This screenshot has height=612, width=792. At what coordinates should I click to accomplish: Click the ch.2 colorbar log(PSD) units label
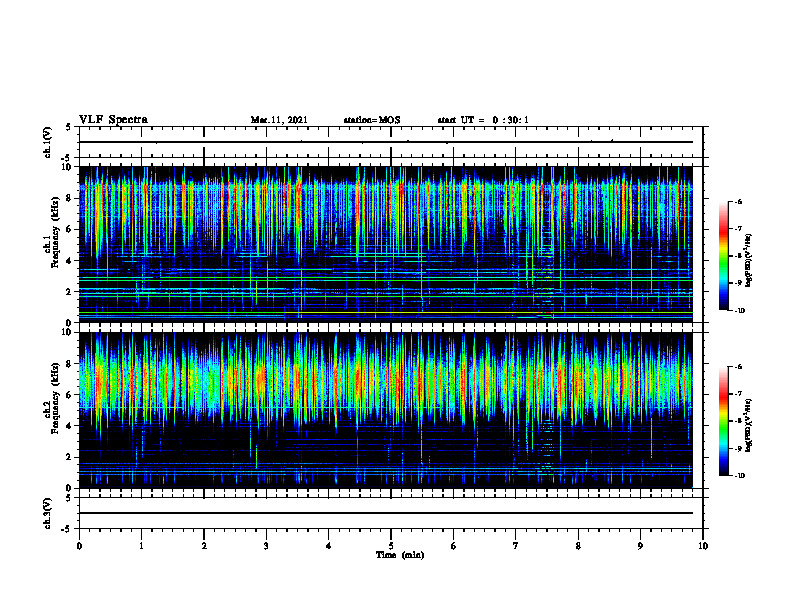click(750, 425)
